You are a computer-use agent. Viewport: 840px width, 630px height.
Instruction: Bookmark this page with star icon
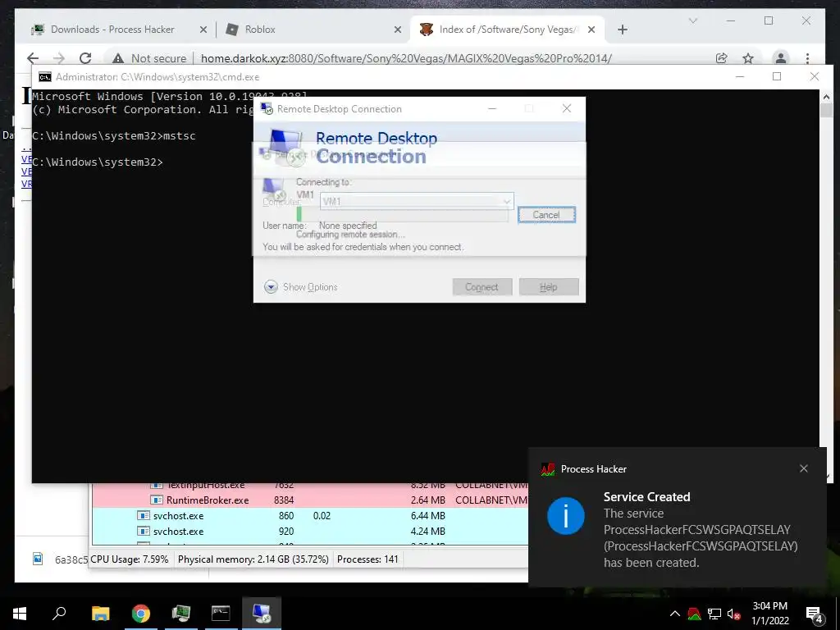748,58
